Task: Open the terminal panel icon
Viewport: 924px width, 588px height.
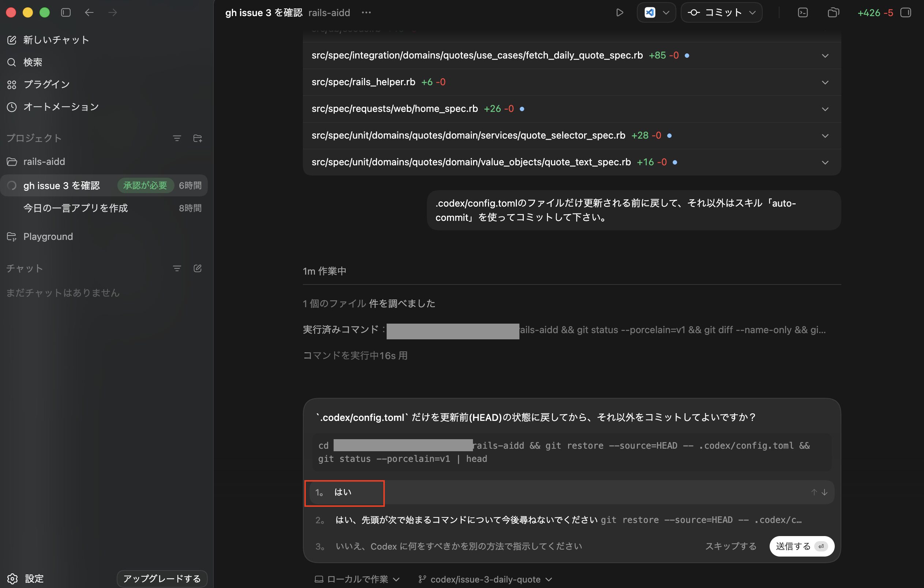Action: coord(803,13)
